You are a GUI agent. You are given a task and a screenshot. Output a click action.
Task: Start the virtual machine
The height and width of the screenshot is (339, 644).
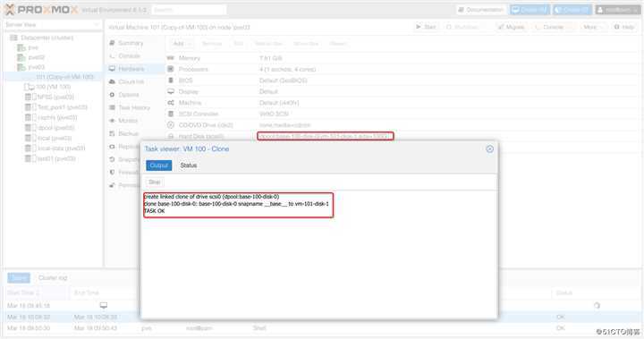426,27
